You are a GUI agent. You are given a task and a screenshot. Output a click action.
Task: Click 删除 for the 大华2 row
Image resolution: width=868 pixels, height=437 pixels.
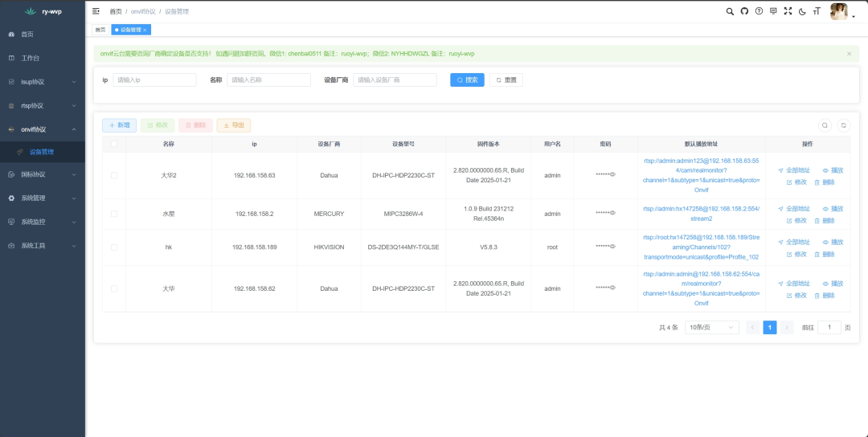click(825, 182)
